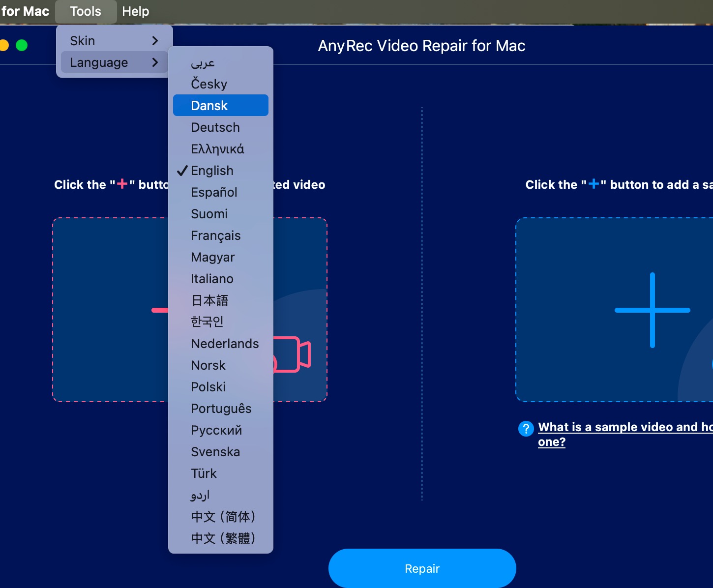
Task: Expand the Skin submenu
Action: (114, 41)
